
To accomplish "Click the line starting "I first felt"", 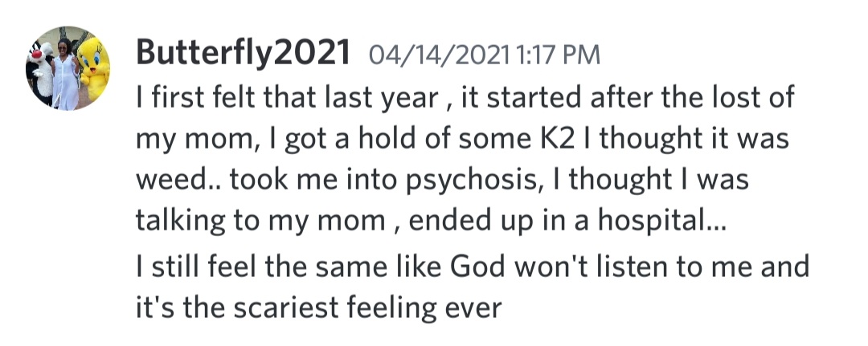I will pos(465,98).
